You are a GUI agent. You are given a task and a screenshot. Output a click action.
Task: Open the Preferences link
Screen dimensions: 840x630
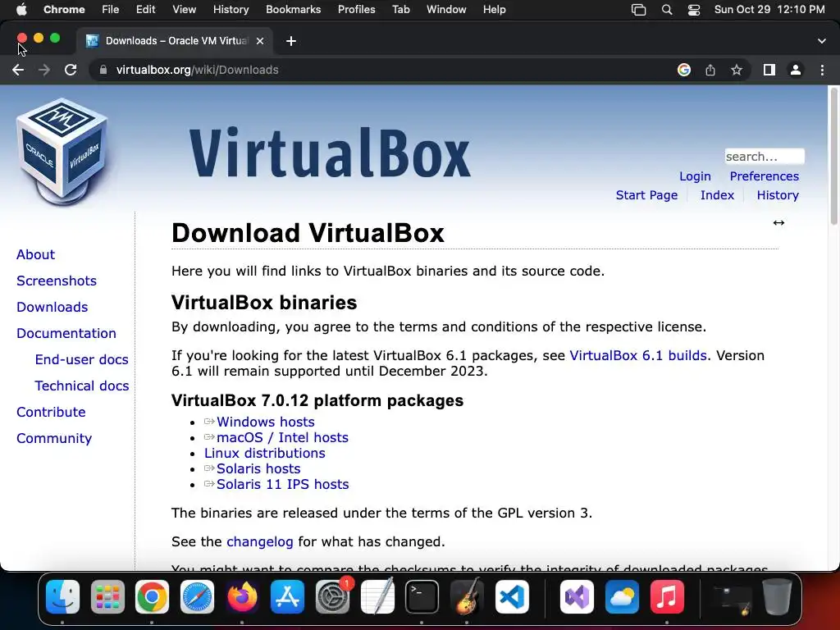(x=764, y=176)
